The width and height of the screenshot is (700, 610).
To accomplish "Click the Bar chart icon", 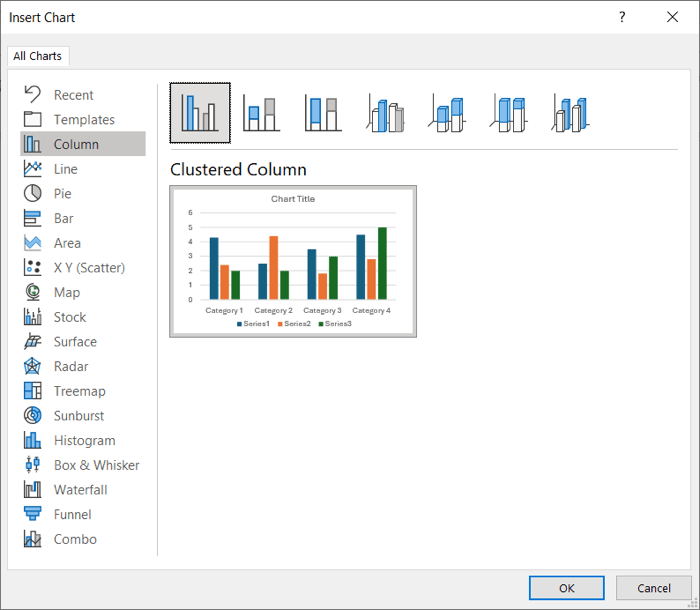I will pos(33,218).
